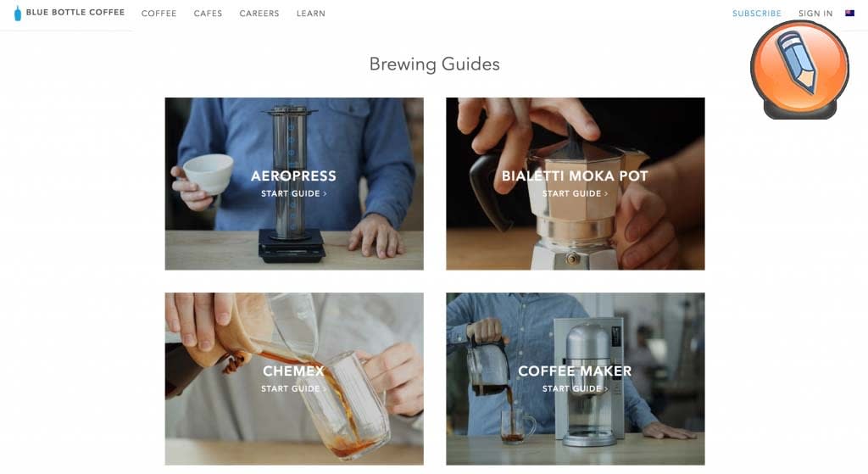868x474 pixels.
Task: Open the Learn menu
Action: pos(310,14)
